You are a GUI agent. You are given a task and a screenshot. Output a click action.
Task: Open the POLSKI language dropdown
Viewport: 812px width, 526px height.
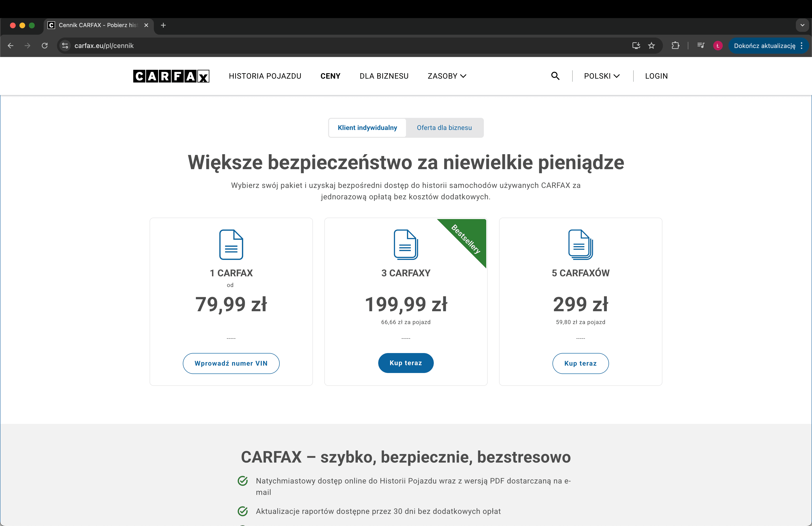point(601,76)
